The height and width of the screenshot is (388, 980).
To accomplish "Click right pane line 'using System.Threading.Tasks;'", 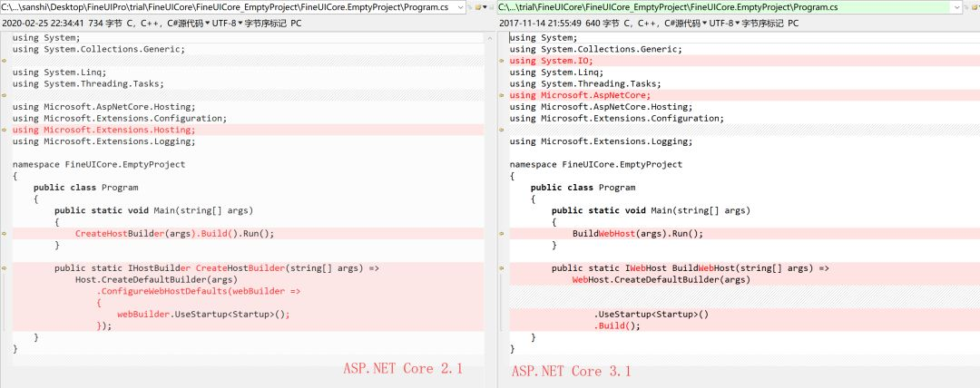I will 585,83.
